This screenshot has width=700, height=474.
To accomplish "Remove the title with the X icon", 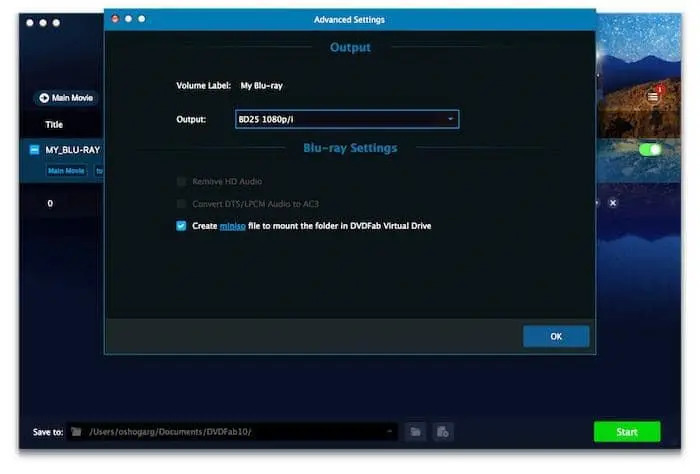I will click(613, 203).
